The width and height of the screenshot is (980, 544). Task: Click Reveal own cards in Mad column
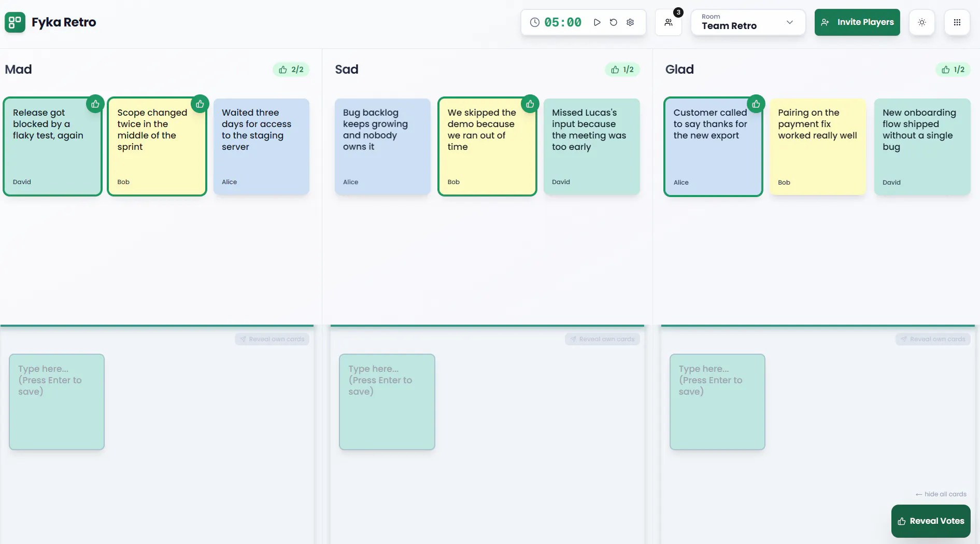tap(272, 339)
